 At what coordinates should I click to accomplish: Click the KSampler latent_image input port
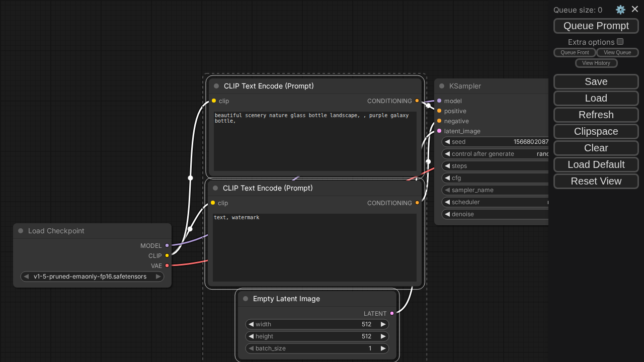pos(439,131)
